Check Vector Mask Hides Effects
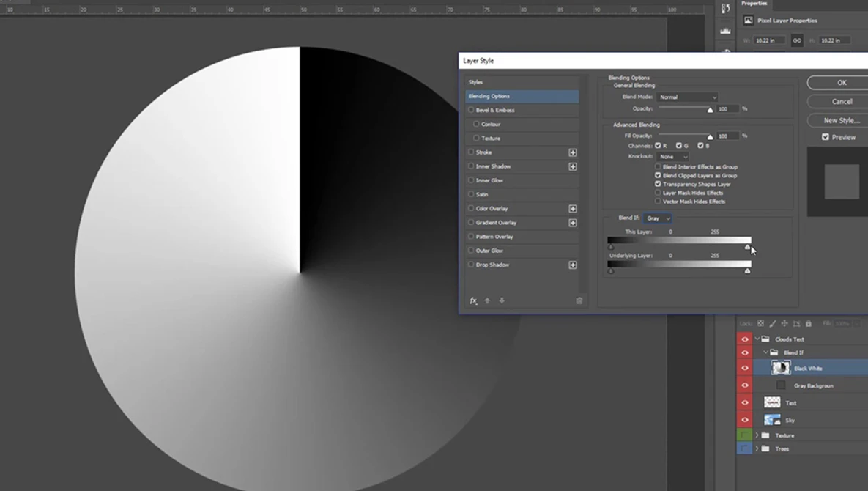This screenshot has height=491, width=868. [658, 202]
